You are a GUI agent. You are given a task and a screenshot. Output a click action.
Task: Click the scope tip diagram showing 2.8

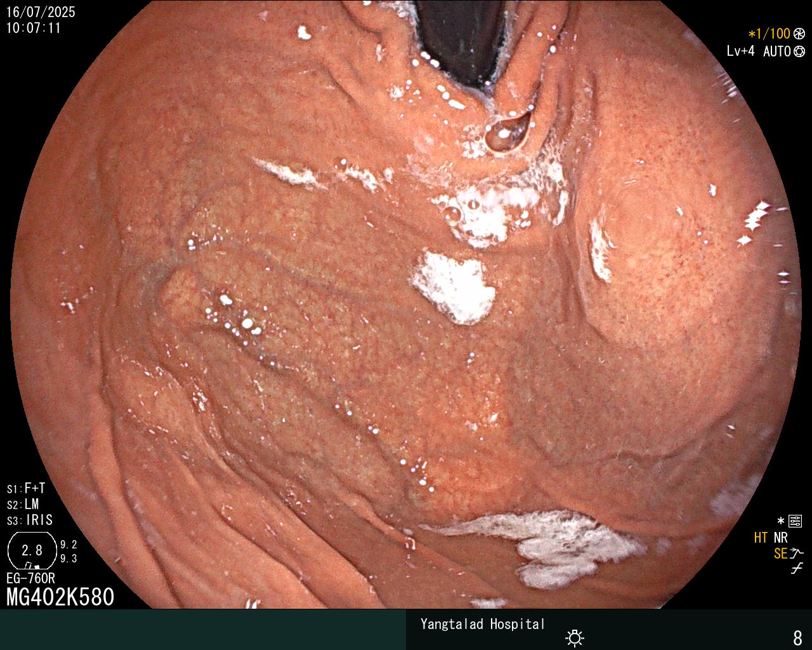pos(32,550)
